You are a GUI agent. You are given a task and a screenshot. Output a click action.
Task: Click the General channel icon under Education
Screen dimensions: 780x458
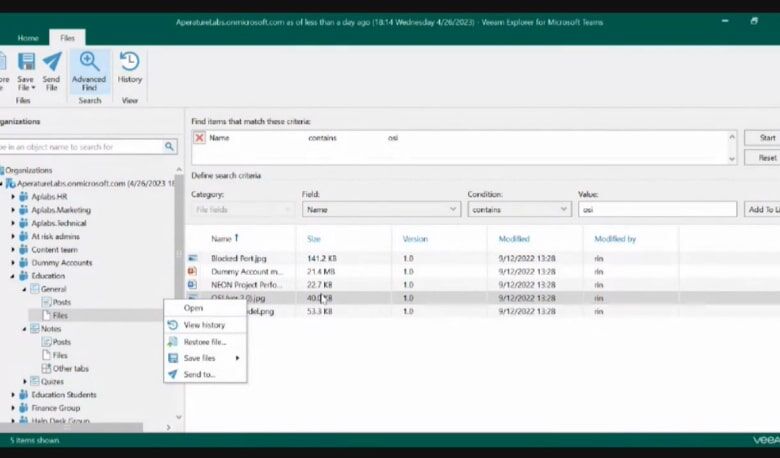pyautogui.click(x=35, y=289)
